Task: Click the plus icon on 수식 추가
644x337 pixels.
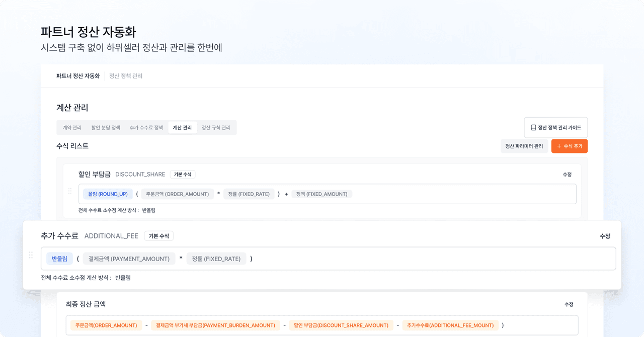Action: tap(558, 146)
